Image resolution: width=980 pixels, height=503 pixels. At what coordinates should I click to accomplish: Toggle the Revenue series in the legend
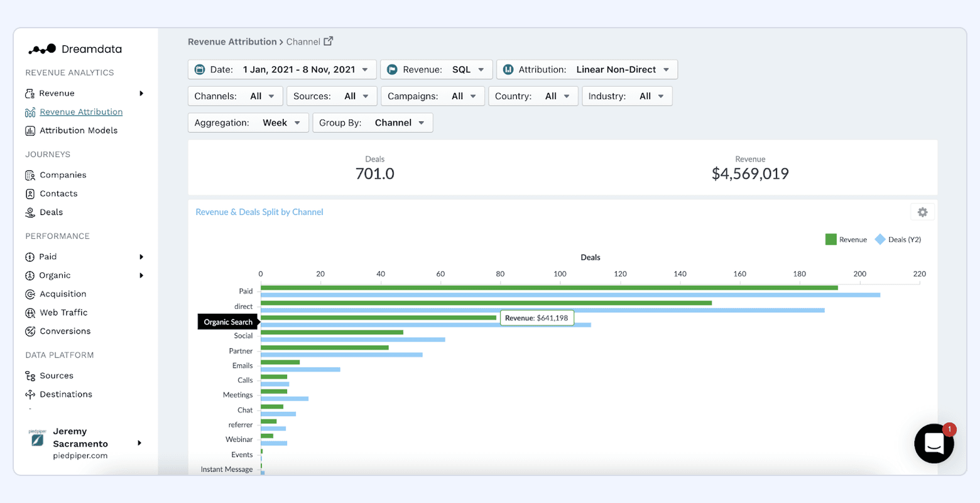coord(846,239)
